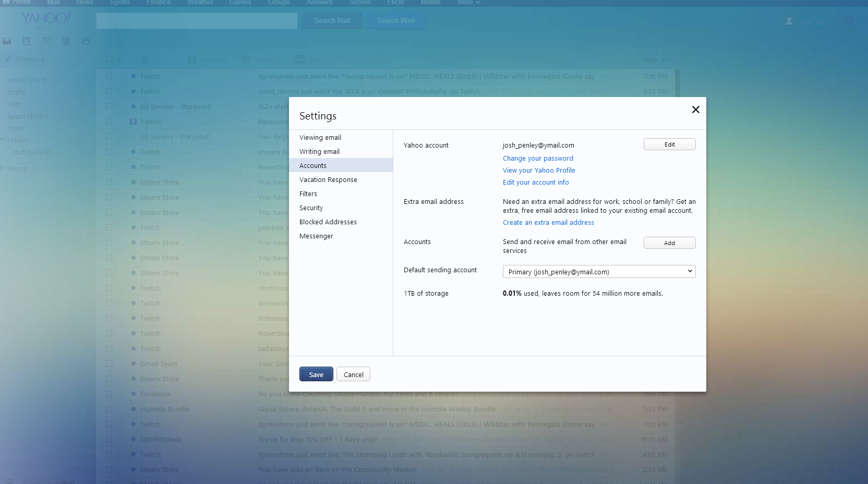Viewport: 868px width, 484px height.
Task: Open the Blocked Addresses settings tab
Action: pos(341,222)
